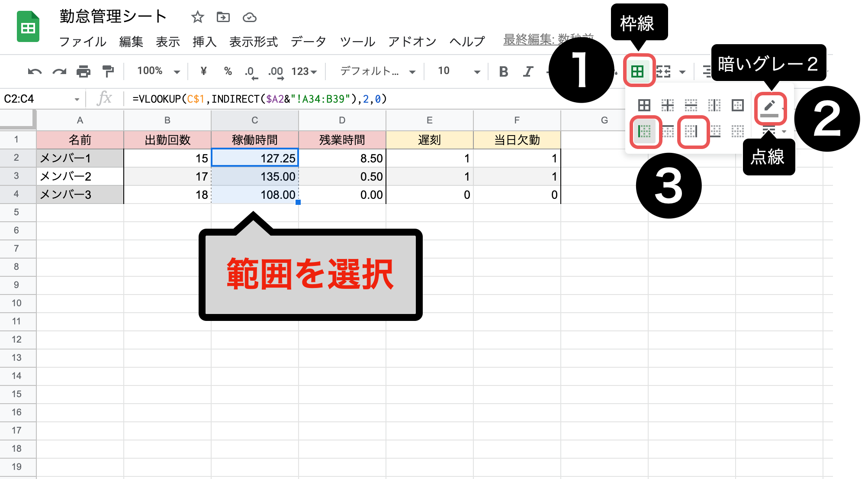Apply outer borders option
This screenshot has width=868, height=479.
coord(737,105)
